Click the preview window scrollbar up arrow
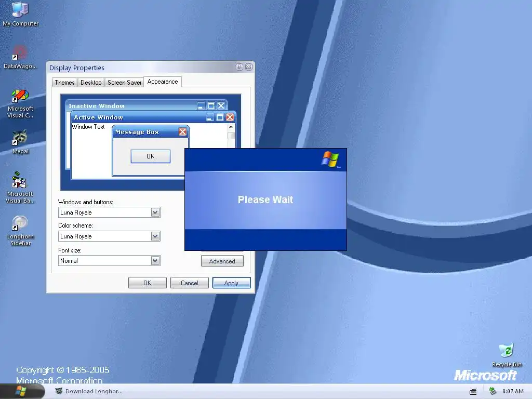Image resolution: width=532 pixels, height=399 pixels. point(231,127)
